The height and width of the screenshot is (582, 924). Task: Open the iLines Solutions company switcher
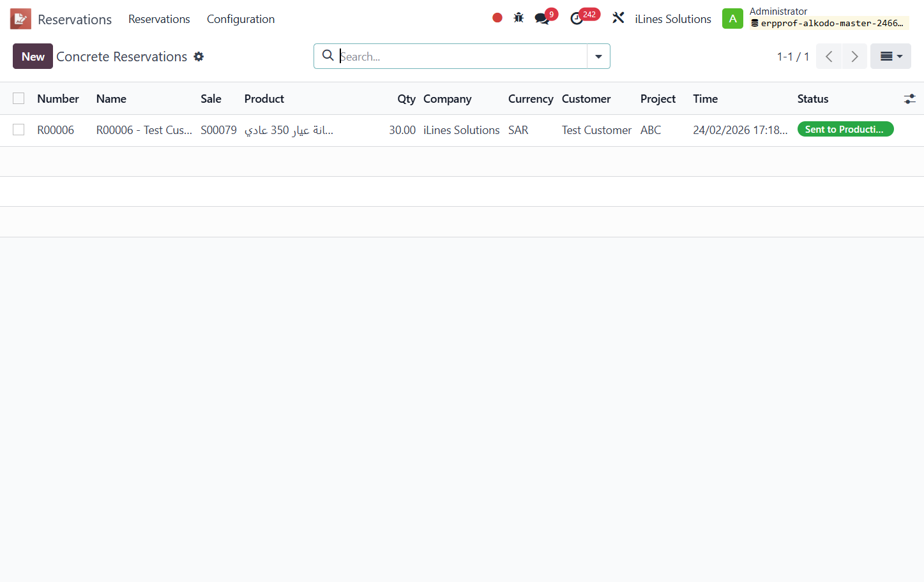pyautogui.click(x=673, y=19)
